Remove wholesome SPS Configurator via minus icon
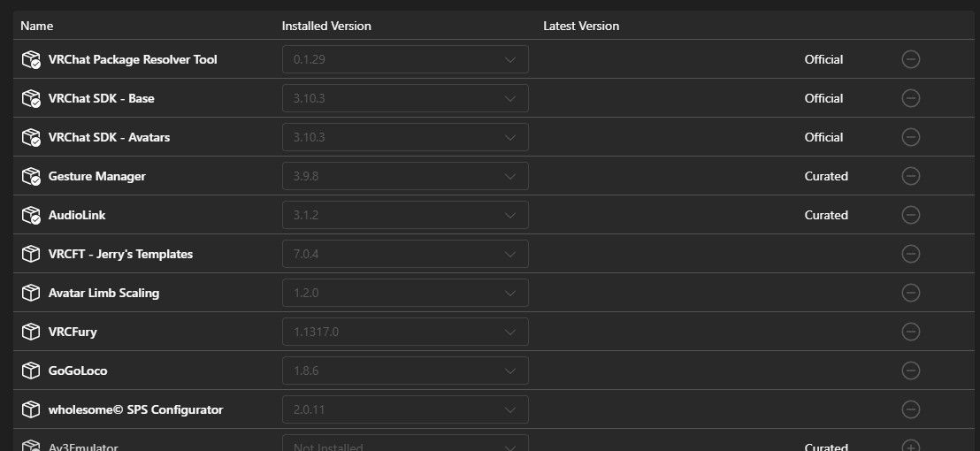 coord(911,409)
